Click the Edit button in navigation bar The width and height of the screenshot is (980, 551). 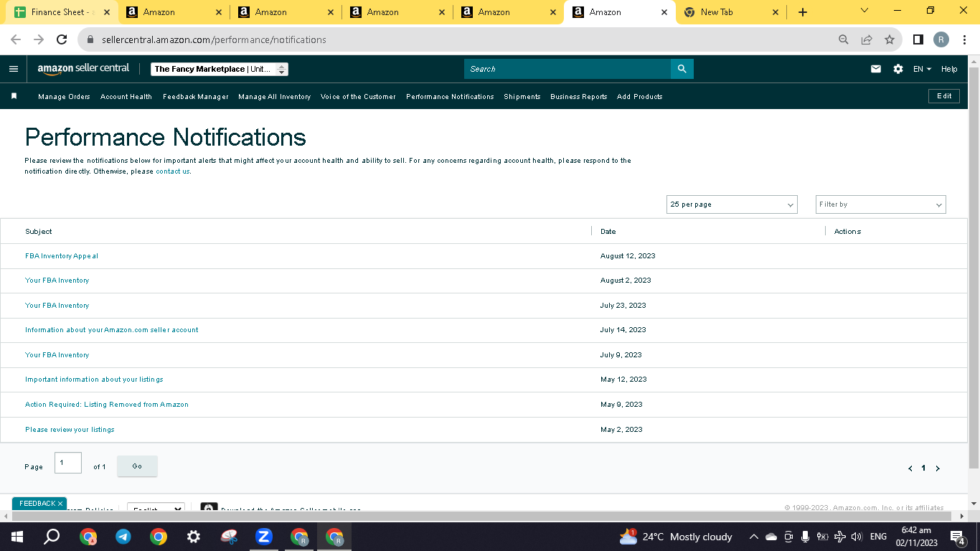tap(944, 96)
